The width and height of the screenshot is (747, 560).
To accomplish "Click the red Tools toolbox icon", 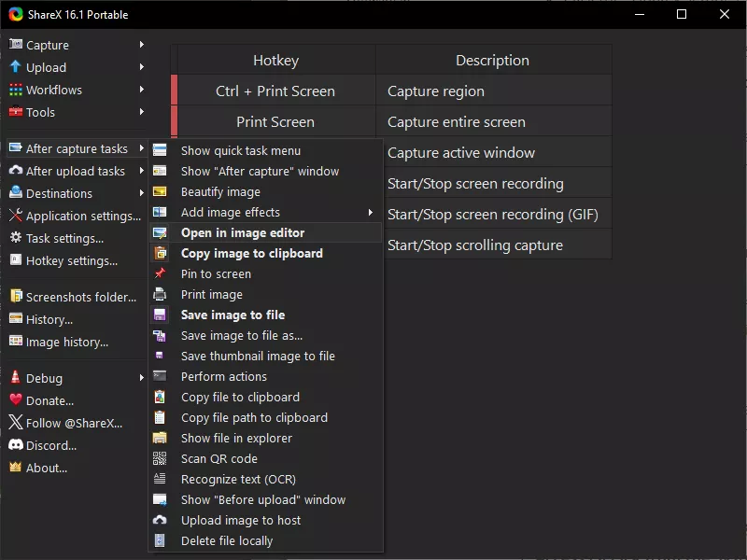I will [x=16, y=112].
